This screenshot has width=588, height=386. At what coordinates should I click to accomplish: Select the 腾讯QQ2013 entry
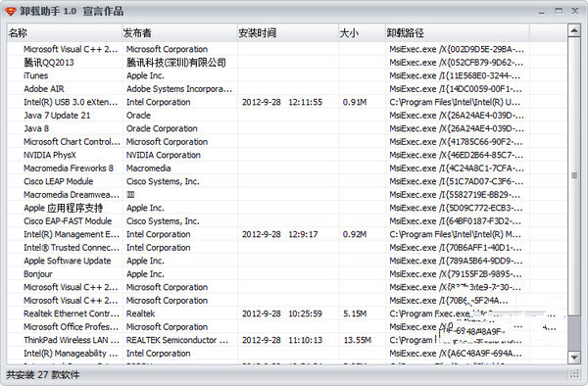click(286, 62)
